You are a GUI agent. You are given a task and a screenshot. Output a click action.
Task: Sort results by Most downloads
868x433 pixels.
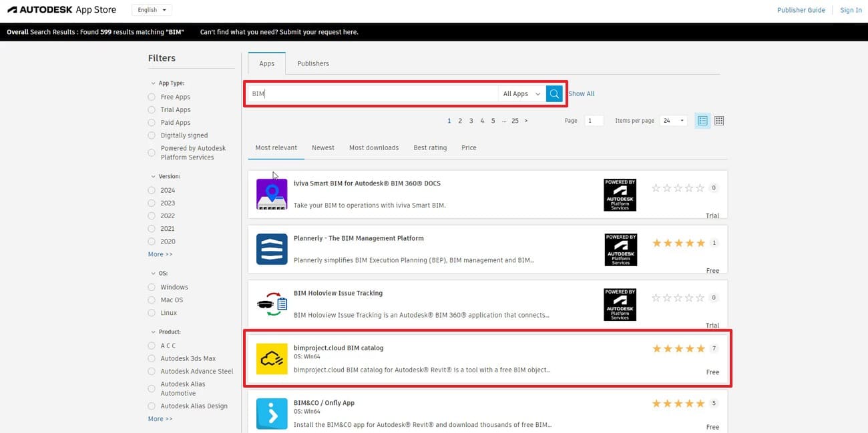[x=373, y=148]
